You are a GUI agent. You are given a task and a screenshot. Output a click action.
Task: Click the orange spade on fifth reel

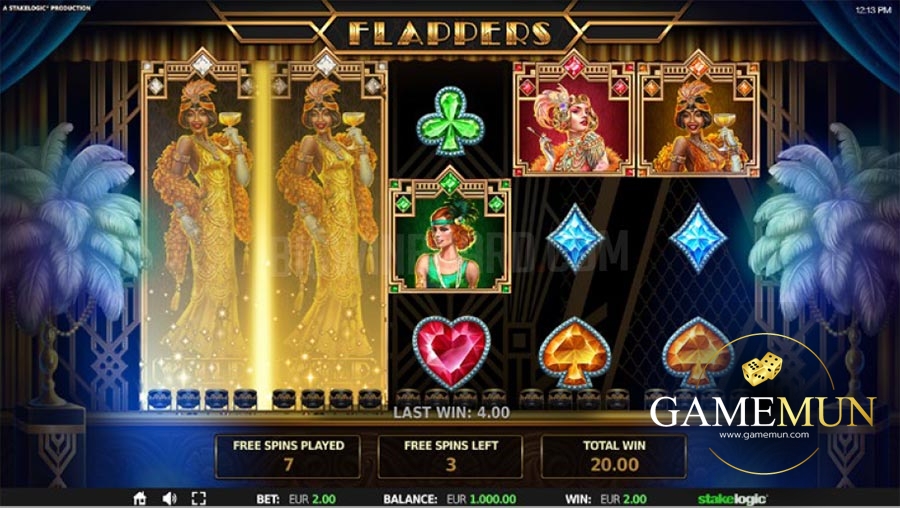[x=698, y=351]
